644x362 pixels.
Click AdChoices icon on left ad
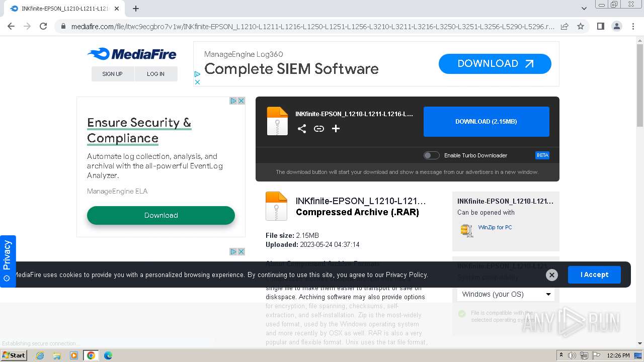[233, 101]
